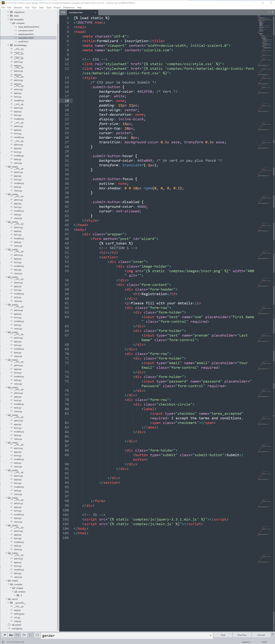Open manage.py in sidebar
The width and height of the screenshot is (275, 644).
click(17, 629)
